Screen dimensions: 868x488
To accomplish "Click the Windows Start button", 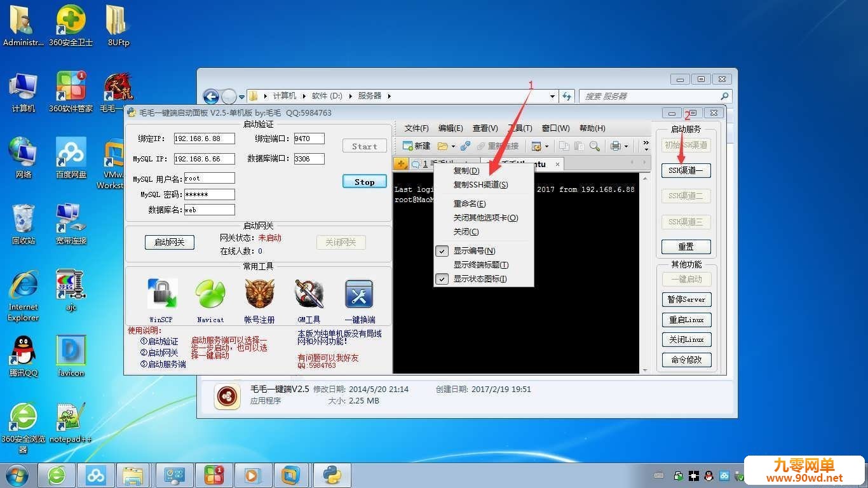I will (x=17, y=475).
